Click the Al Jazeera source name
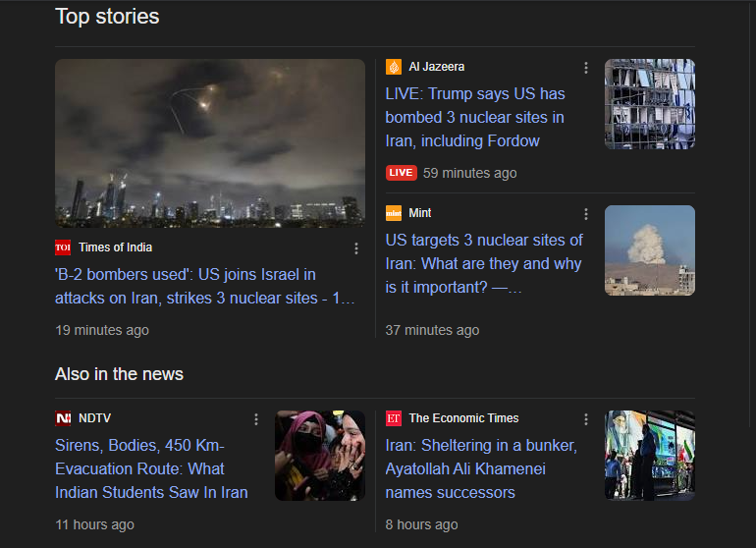756x548 pixels. pyautogui.click(x=437, y=67)
